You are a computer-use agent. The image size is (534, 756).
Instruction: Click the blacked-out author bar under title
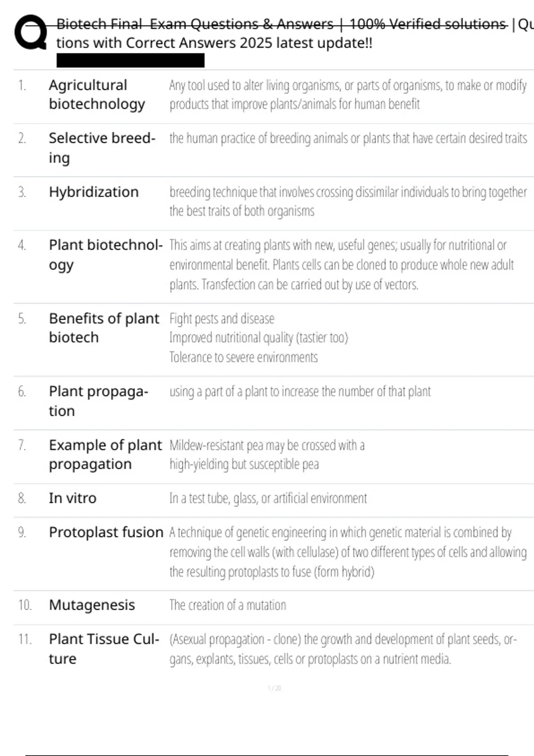pyautogui.click(x=130, y=60)
